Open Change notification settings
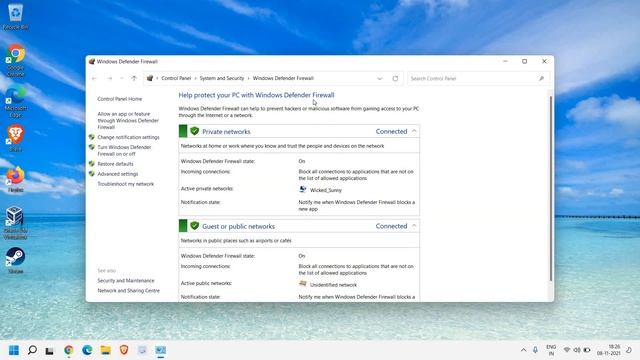 coord(128,137)
